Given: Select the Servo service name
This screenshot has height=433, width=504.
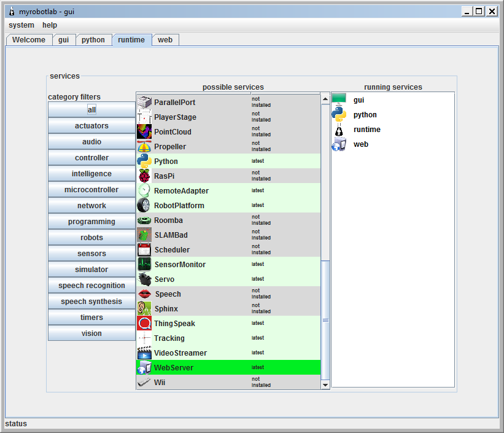Looking at the screenshot, I should (165, 279).
